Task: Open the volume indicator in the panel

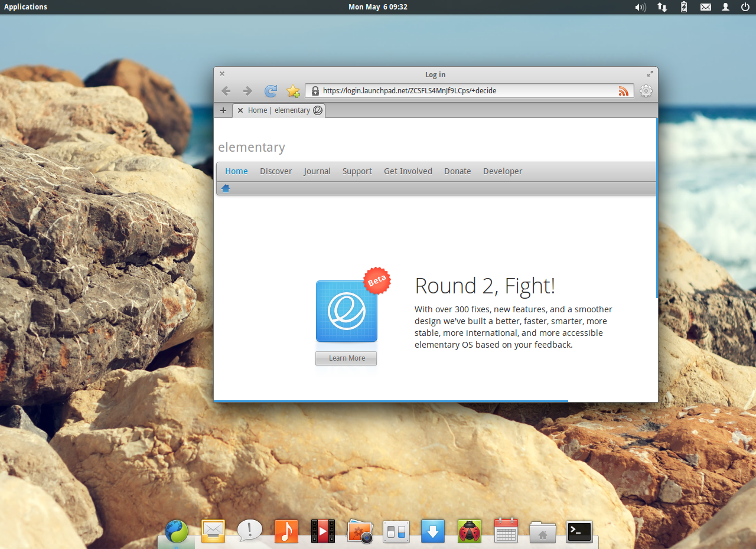Action: tap(640, 7)
